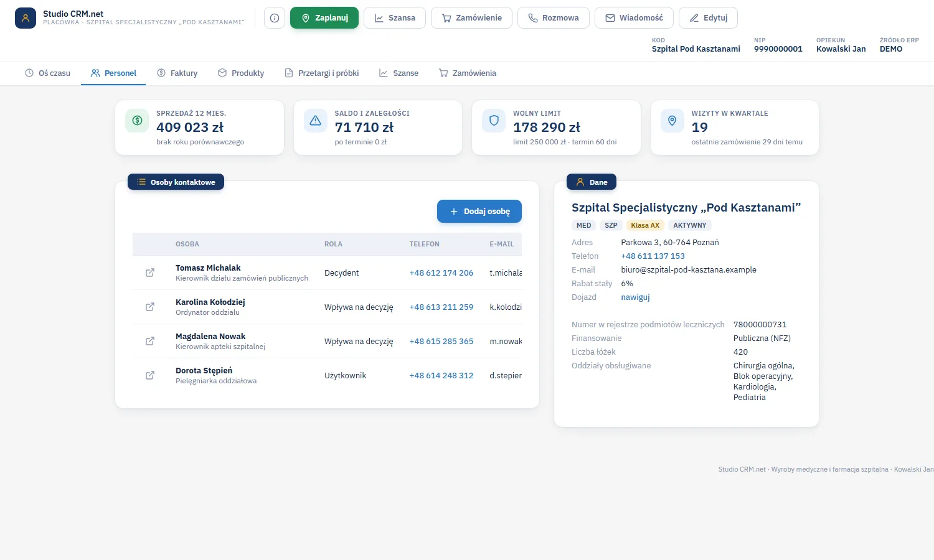Click the AKTYWNY status tag
The width and height of the screenshot is (934, 560).
[690, 225]
